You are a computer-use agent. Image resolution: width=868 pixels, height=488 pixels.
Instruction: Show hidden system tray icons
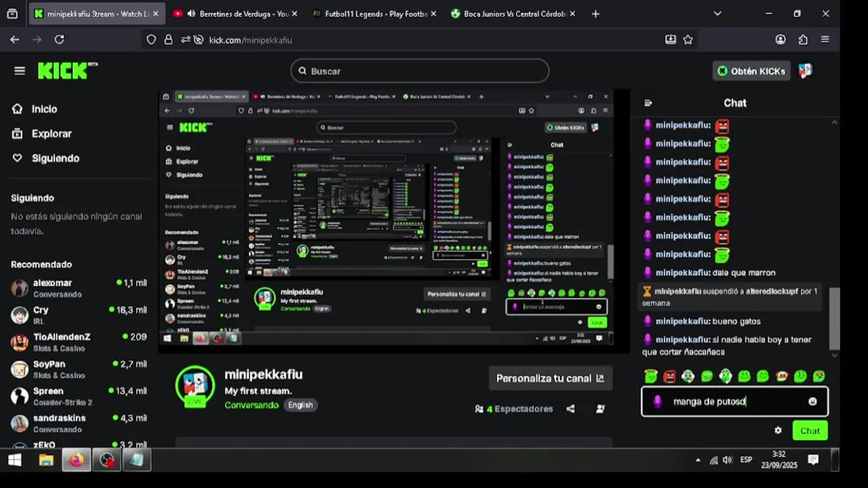(698, 460)
